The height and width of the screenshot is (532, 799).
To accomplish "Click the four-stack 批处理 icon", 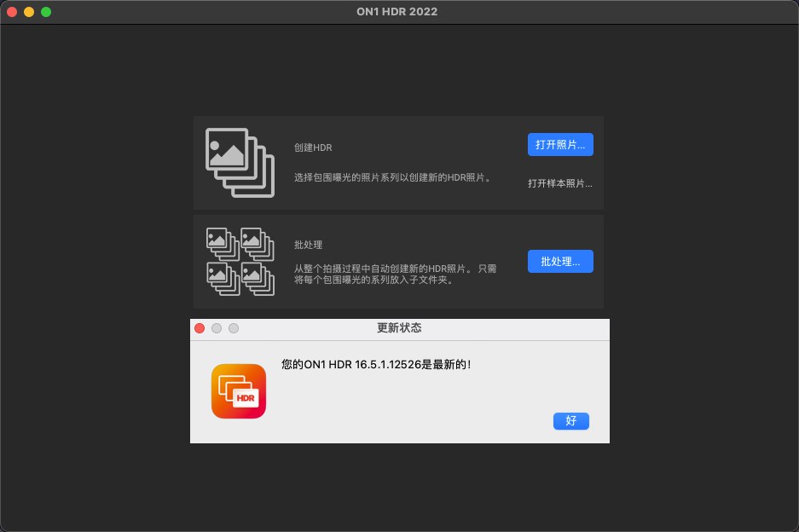I will tap(240, 262).
